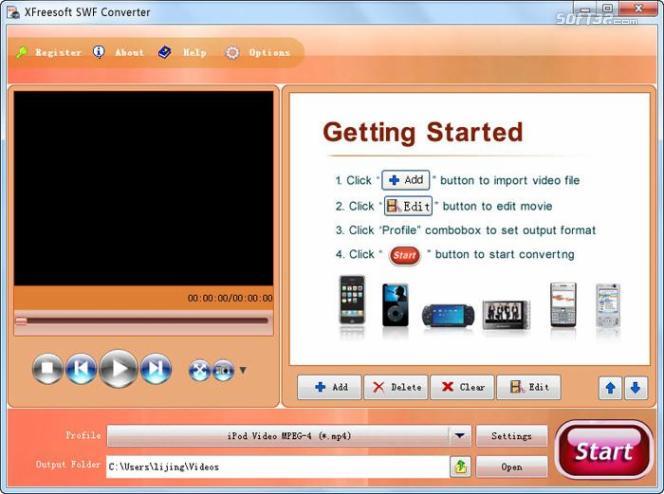Open the profile Settings button
The width and height of the screenshot is (664, 494).
pyautogui.click(x=512, y=436)
